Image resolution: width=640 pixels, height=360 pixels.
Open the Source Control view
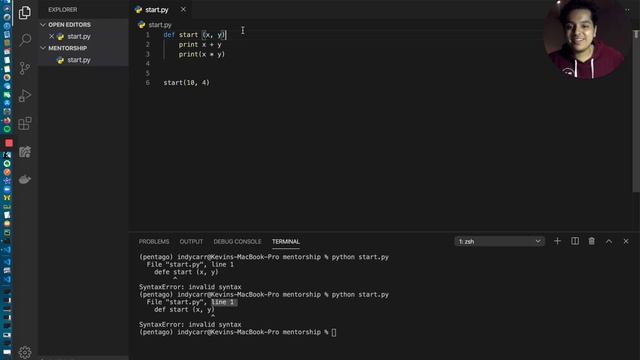(24, 67)
